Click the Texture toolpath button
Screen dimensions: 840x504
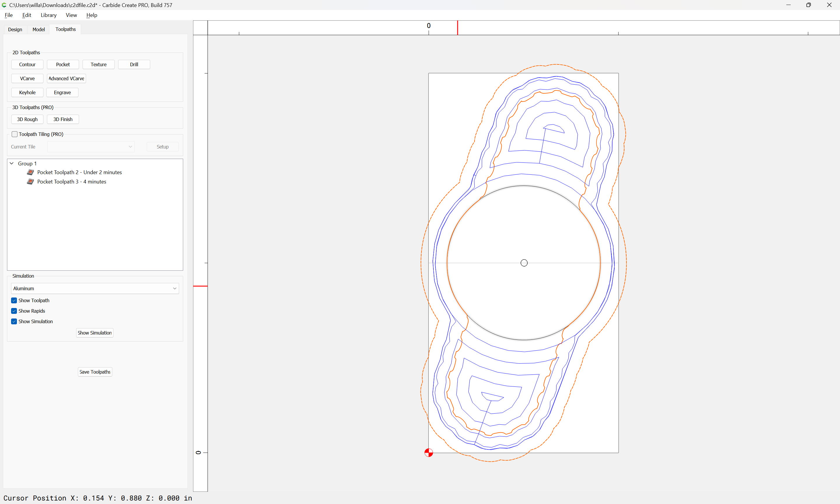(99, 64)
